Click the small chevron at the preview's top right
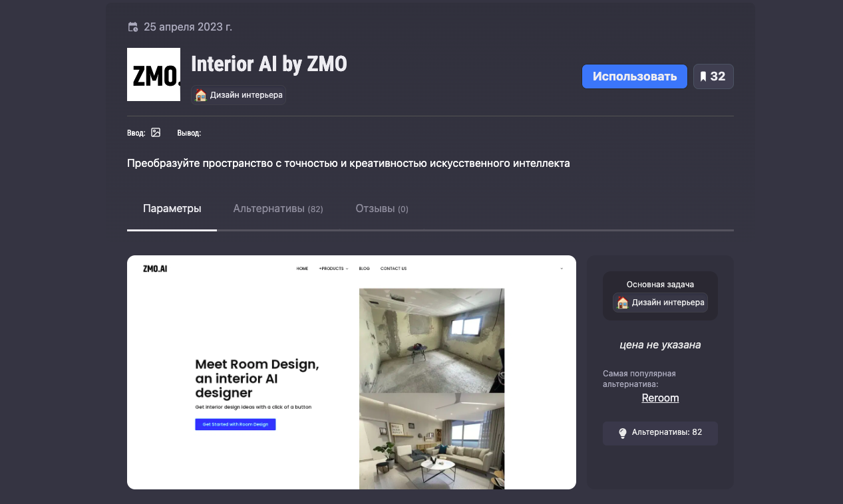This screenshot has width=843, height=504. (x=561, y=269)
